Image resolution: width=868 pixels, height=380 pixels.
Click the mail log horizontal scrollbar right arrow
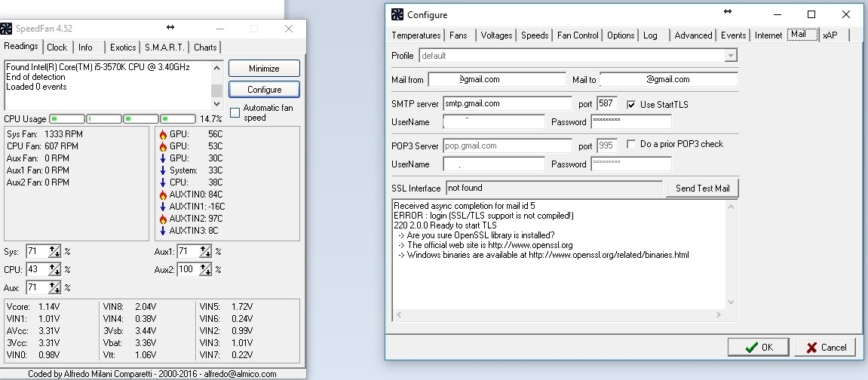tap(719, 314)
